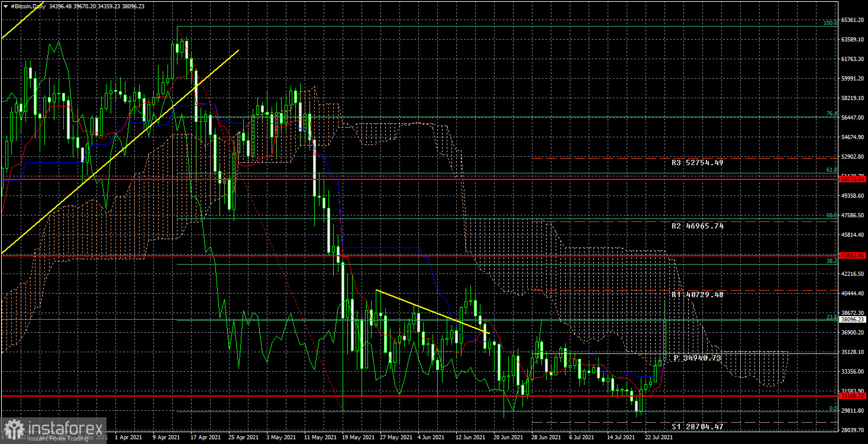Image resolution: width=868 pixels, height=444 pixels.
Task: Click the 49358.60 price axis value
Action: click(x=853, y=195)
